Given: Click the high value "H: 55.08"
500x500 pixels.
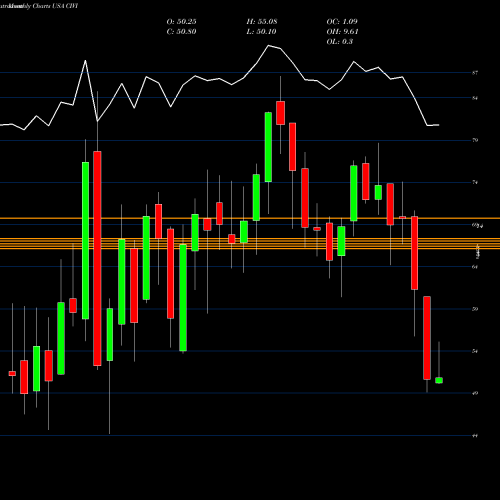Looking at the screenshot, I should tap(262, 22).
